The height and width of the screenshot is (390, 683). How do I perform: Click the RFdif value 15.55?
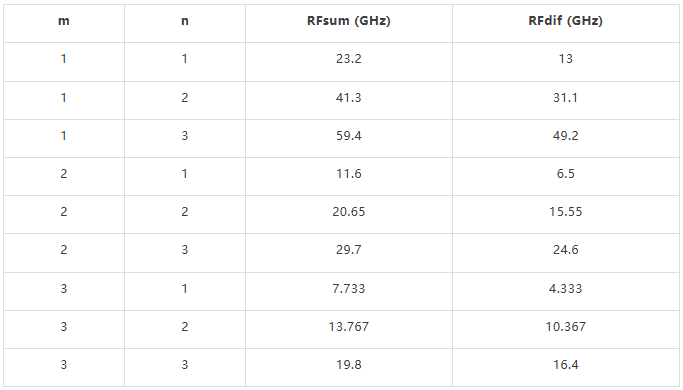click(565, 211)
